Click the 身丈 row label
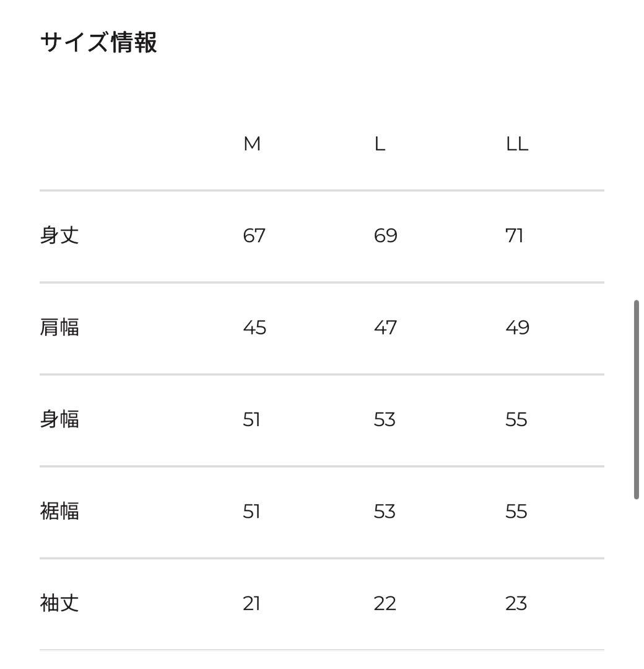The image size is (644, 669). 59,235
